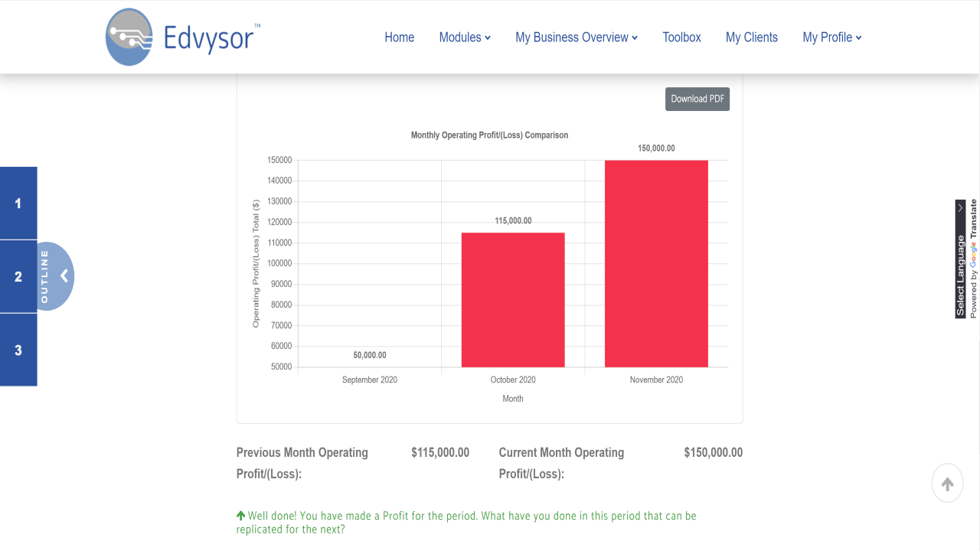This screenshot has height=551, width=980.
Task: Click the chart title Monthly Operating Profit/(Loss) Comparison
Action: click(x=490, y=135)
